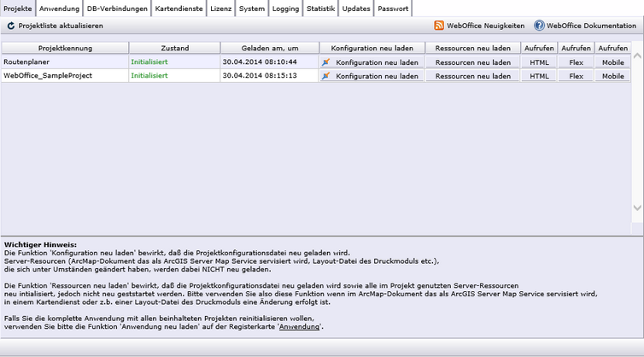This screenshot has width=644, height=357.
Task: Click Ressourcen neu laden for WebOffice_SampleProject
Action: coord(472,76)
